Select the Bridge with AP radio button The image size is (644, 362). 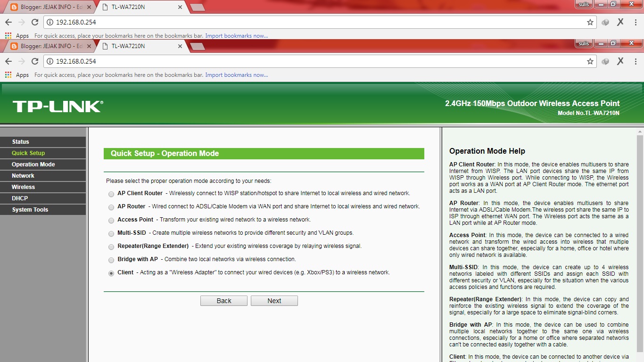click(111, 260)
